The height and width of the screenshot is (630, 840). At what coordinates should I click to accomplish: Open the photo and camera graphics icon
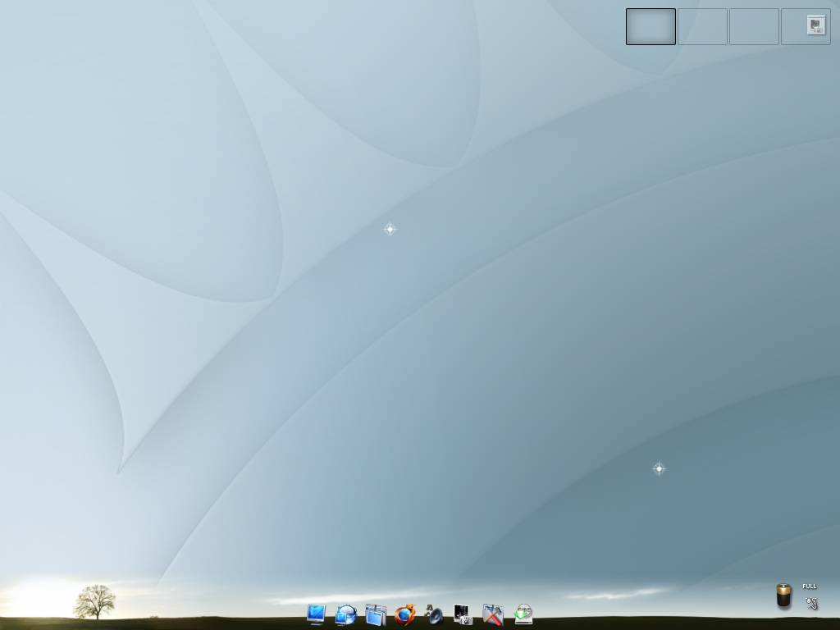coord(463,614)
